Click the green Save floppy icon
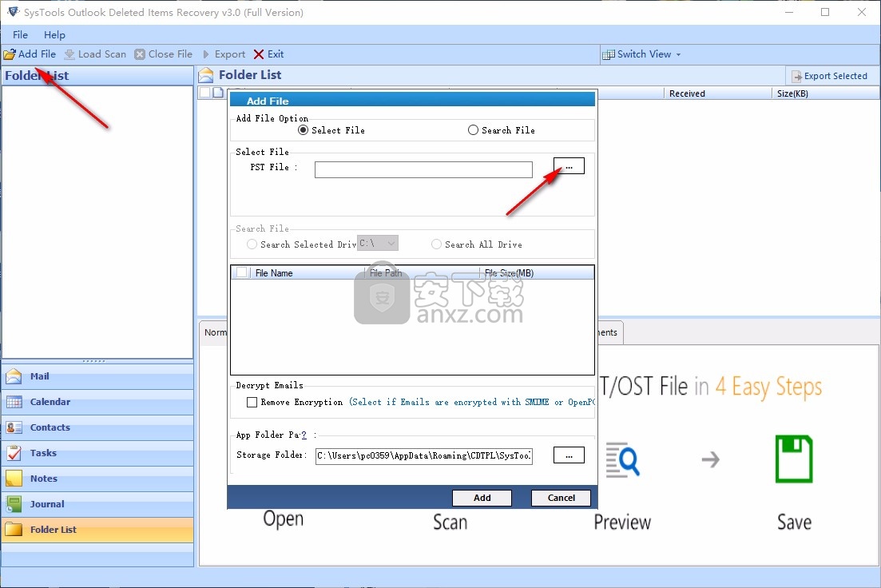 click(794, 459)
